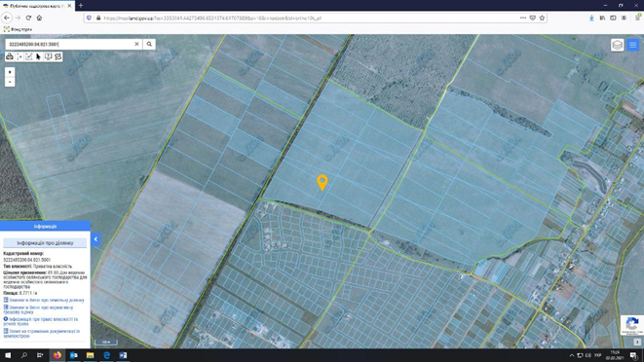Open File Explorer from the taskbar
This screenshot has width=644, height=362.
(90, 355)
